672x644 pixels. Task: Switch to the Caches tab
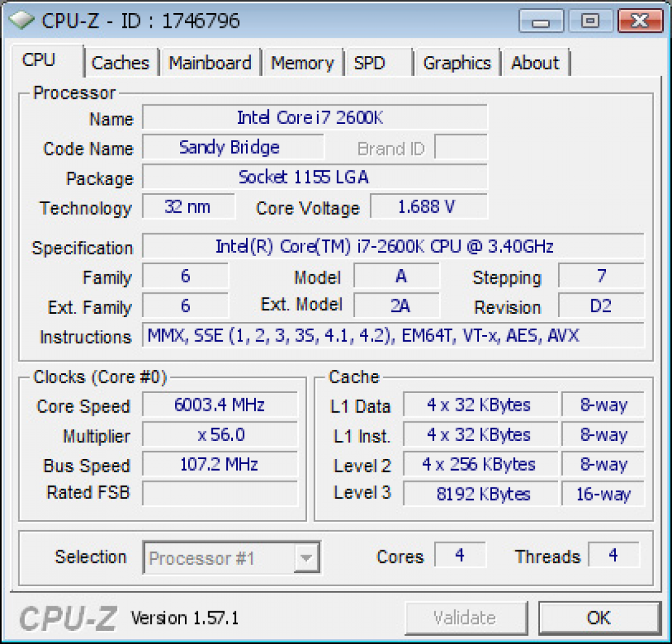point(120,63)
